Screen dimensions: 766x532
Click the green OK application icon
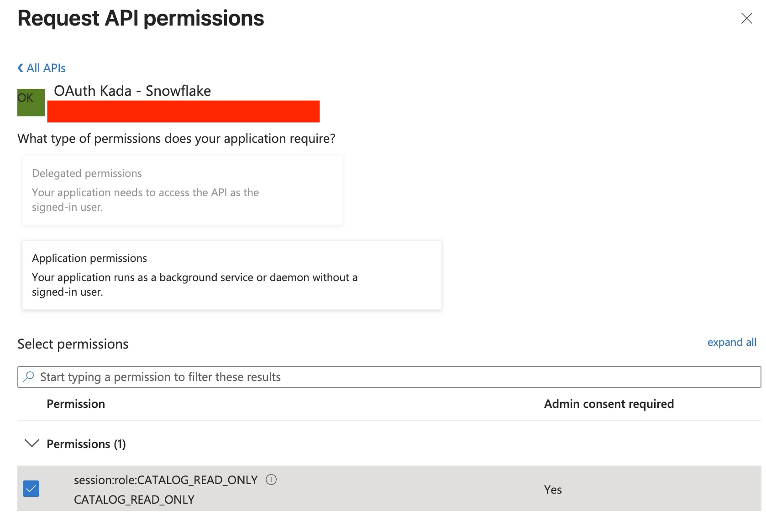31,102
